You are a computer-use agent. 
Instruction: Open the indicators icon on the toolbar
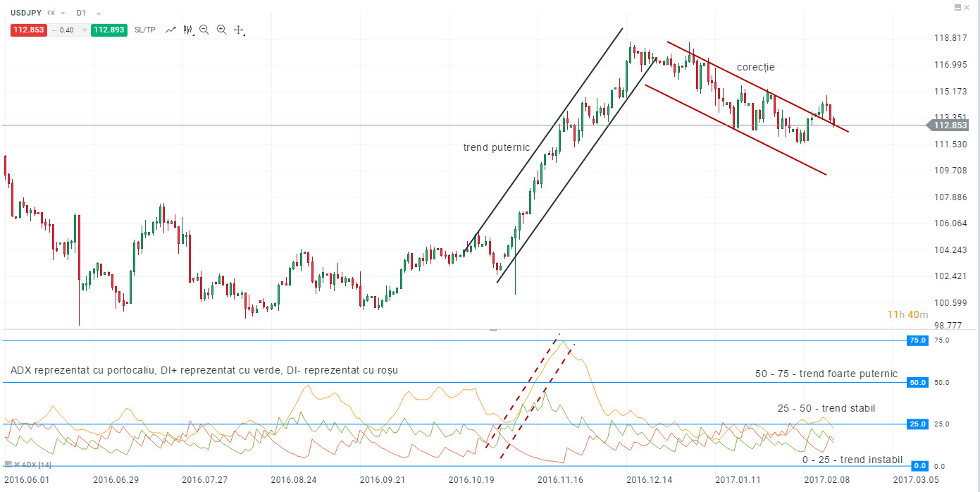click(x=187, y=30)
